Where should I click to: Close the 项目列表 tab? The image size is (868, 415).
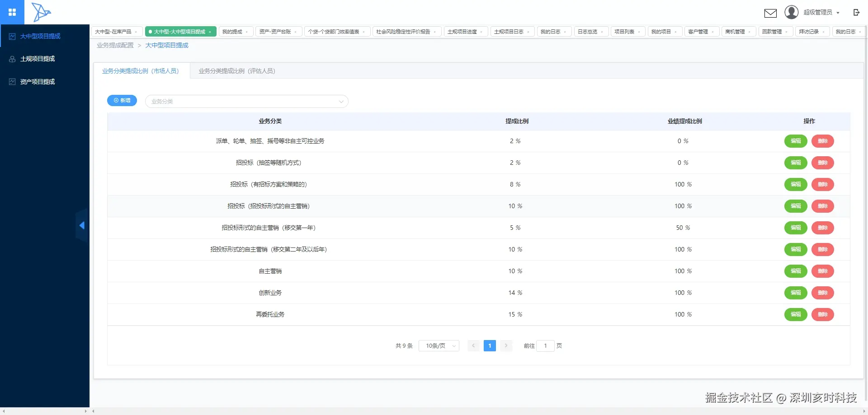click(639, 32)
